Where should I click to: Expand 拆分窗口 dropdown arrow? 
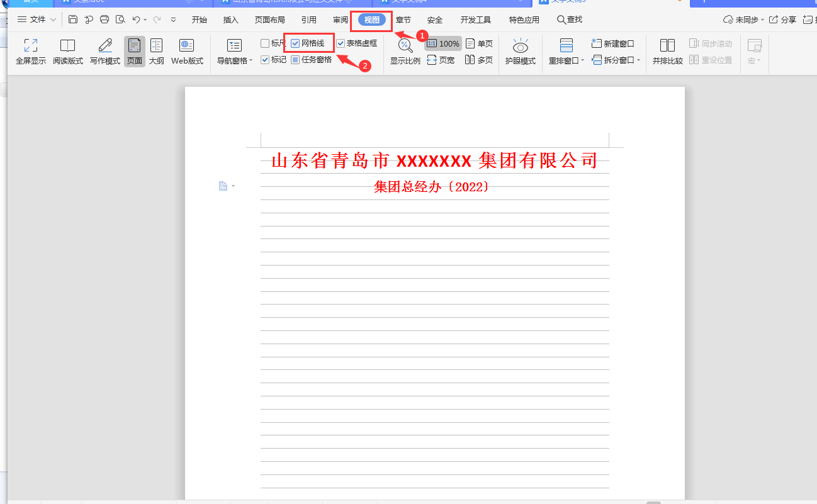(638, 60)
